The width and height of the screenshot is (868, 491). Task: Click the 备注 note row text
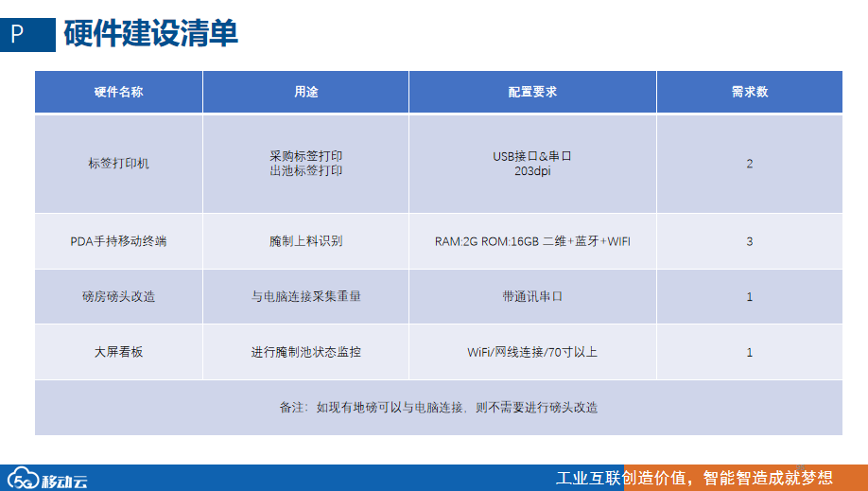pos(439,408)
